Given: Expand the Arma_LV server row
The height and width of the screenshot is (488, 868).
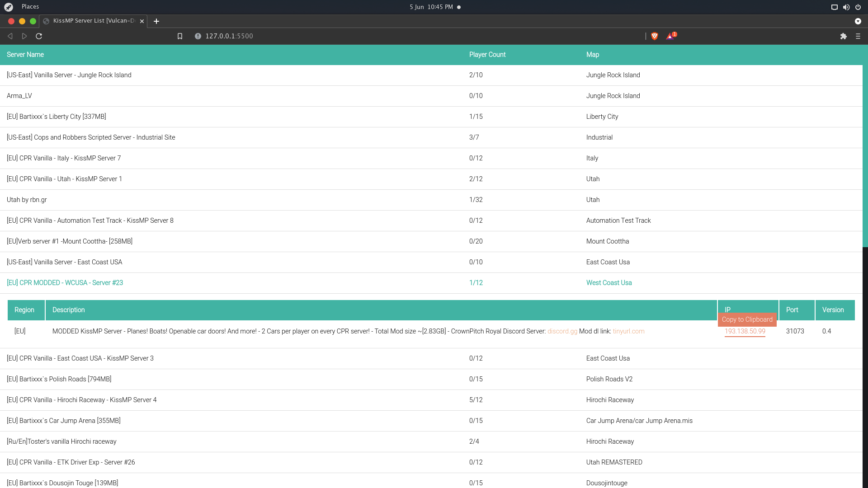Looking at the screenshot, I should point(19,96).
